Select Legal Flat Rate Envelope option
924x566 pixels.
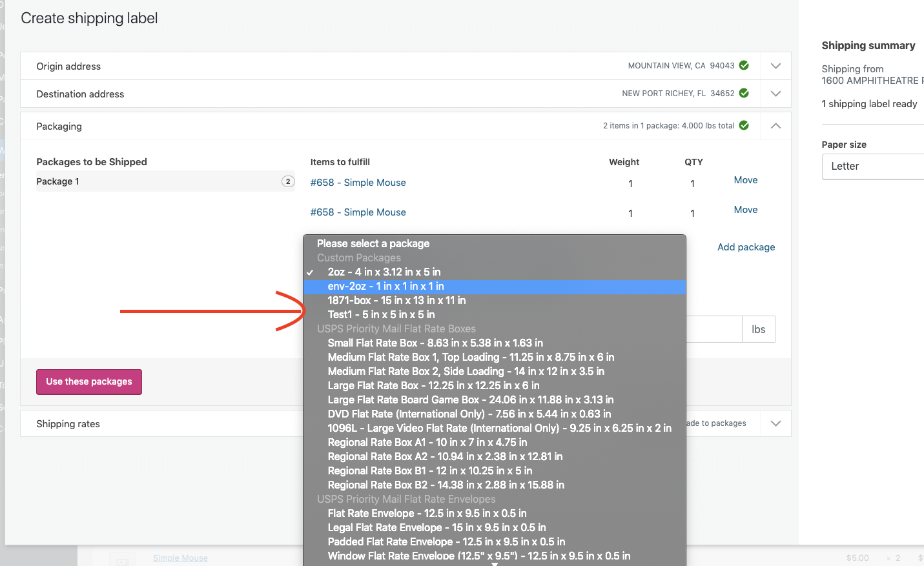coord(495,527)
